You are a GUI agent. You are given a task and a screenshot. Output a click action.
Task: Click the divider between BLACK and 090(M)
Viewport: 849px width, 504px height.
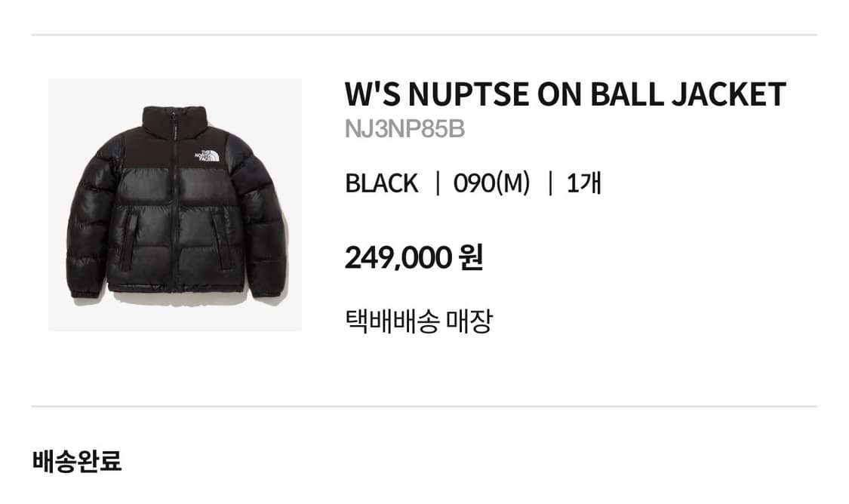[x=438, y=183]
